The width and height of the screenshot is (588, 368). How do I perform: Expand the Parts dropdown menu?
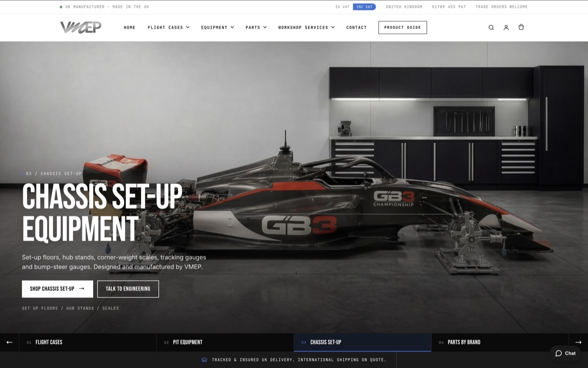point(256,27)
